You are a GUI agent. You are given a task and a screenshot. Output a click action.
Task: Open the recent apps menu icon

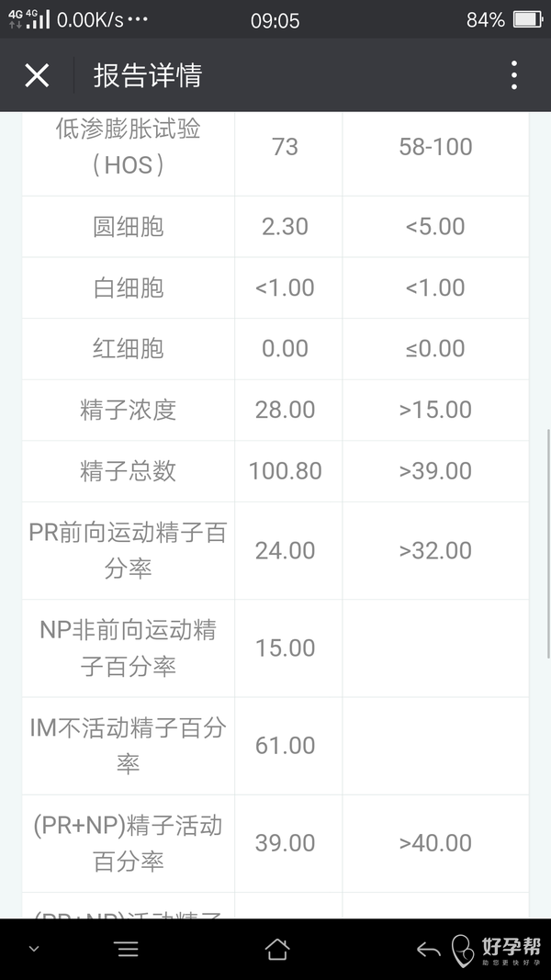point(127,949)
